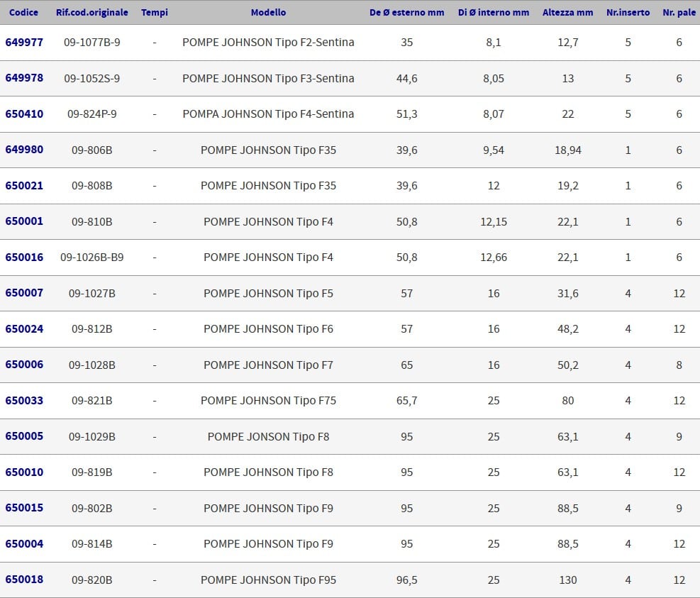700x598 pixels.
Task: Select code 650033 for Tipo F75
Action: pyautogui.click(x=24, y=401)
